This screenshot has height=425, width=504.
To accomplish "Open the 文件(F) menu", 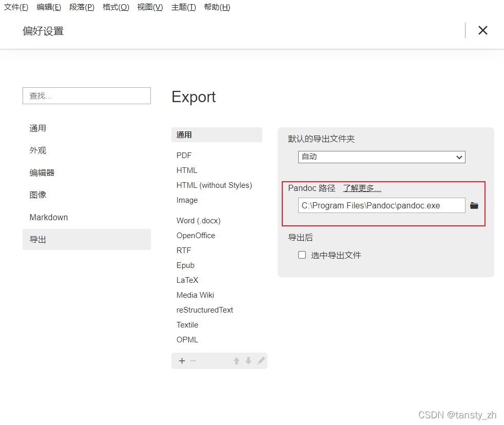I will click(16, 7).
